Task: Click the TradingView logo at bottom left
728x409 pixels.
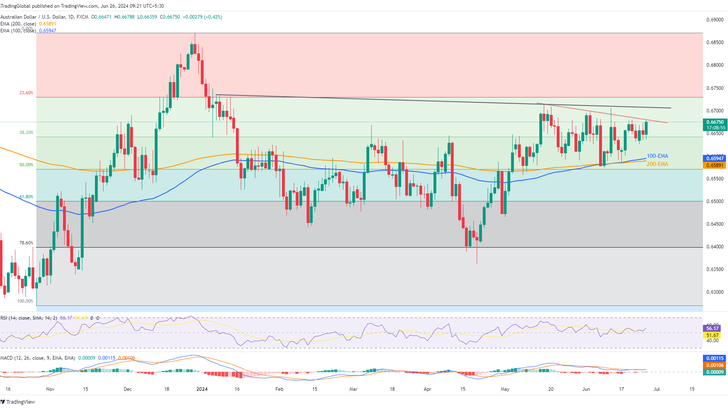Action: click(x=18, y=402)
